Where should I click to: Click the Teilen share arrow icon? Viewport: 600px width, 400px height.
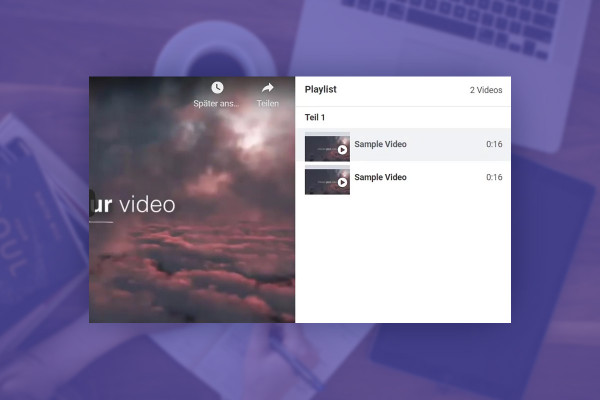pos(267,88)
